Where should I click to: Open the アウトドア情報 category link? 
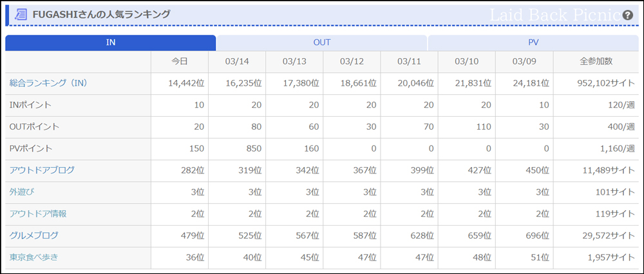[38, 214]
